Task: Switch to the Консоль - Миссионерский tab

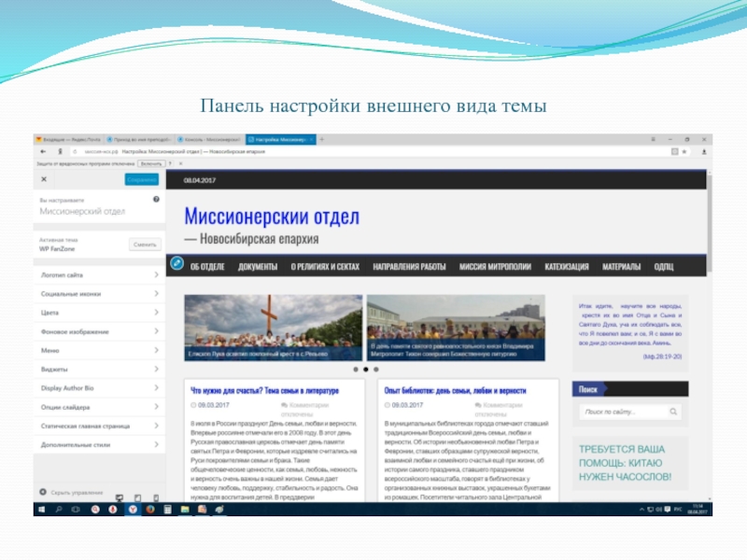Action: [209, 139]
